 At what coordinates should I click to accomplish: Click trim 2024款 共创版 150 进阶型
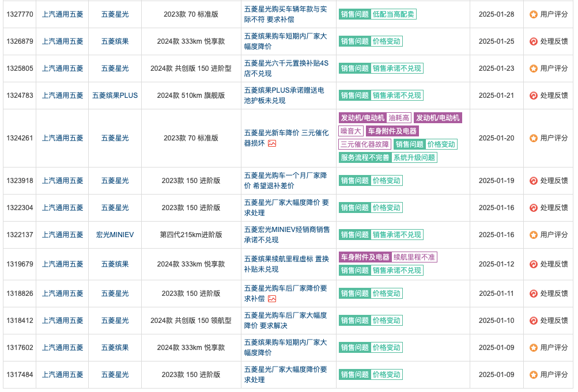click(191, 68)
